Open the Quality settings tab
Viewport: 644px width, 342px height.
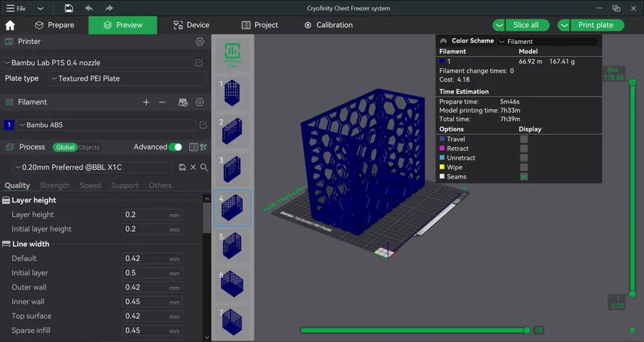pos(17,185)
